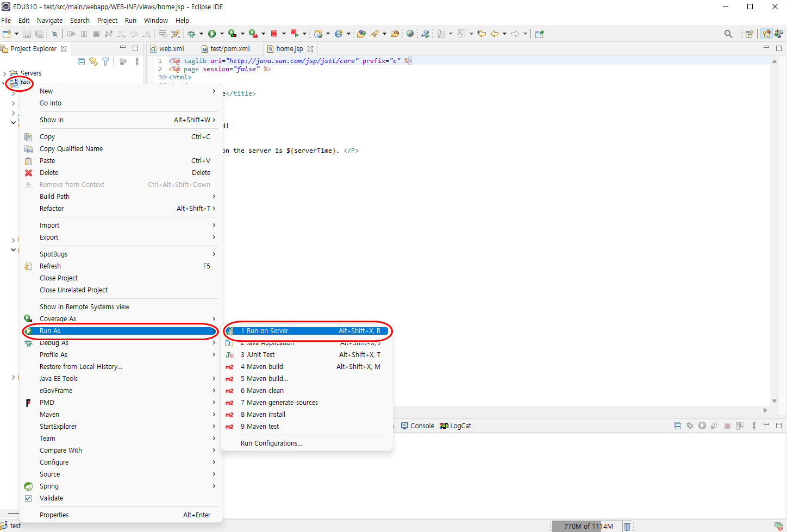Image resolution: width=787 pixels, height=532 pixels.
Task: Open the Back history dropdown arrow
Action: (504, 34)
